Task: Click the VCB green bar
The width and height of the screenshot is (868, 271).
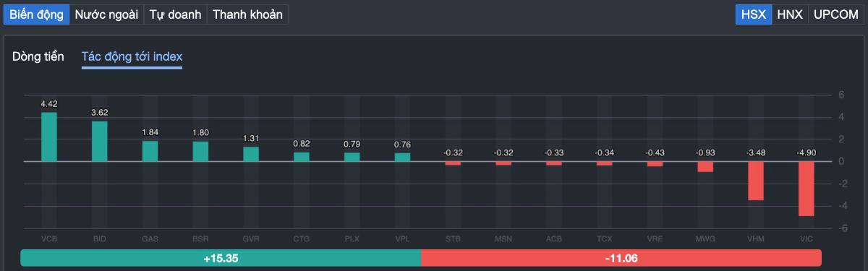Action: pyautogui.click(x=49, y=137)
